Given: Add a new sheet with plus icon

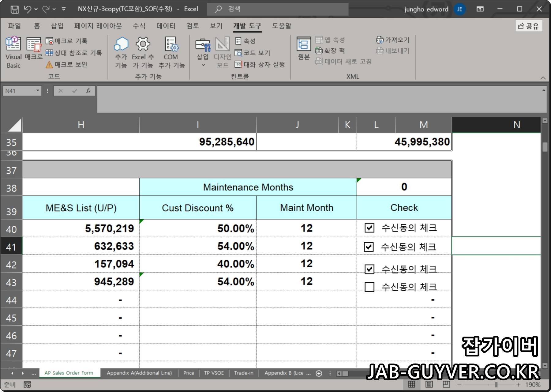Looking at the screenshot, I should (319, 373).
